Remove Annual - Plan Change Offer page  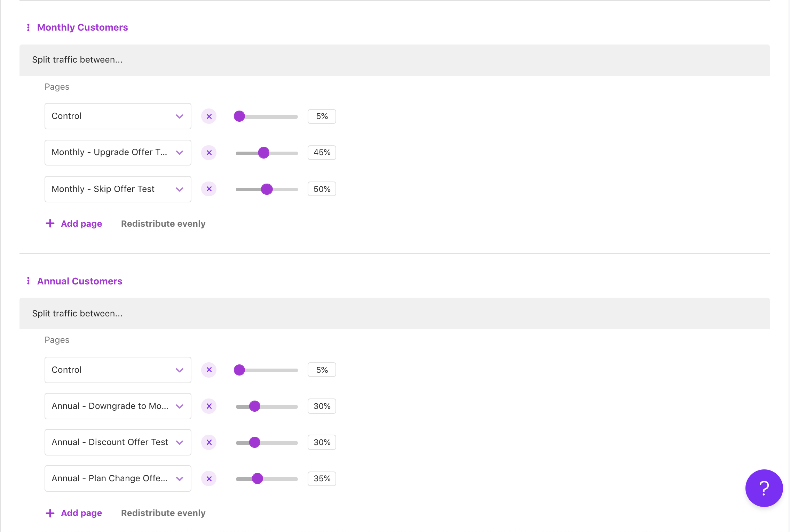tap(209, 479)
